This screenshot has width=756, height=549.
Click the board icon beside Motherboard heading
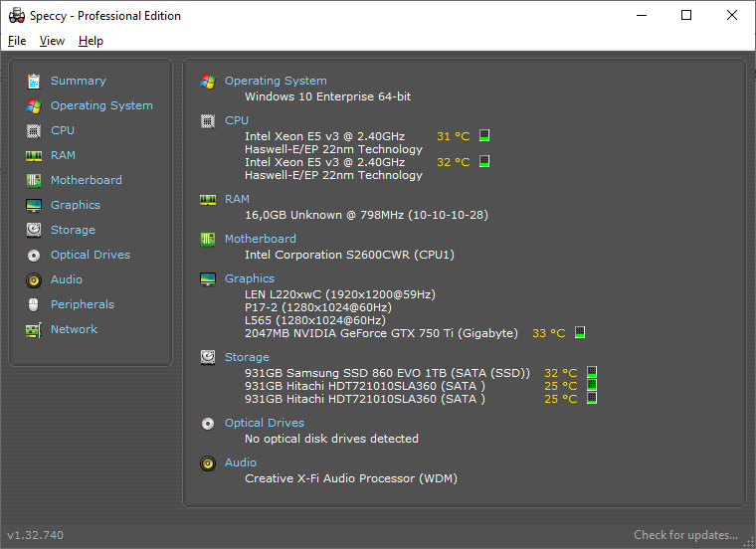[x=208, y=239]
